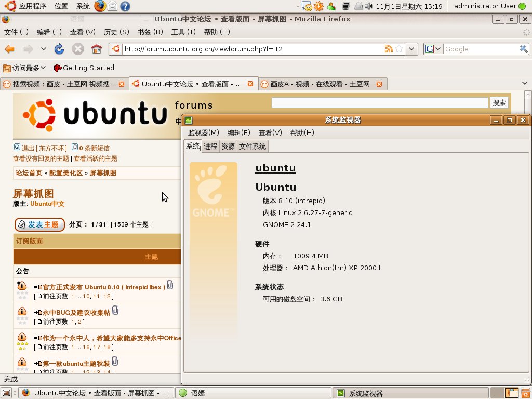Click 查看活跃的主题 link
This screenshot has width=532, height=399.
click(x=96, y=158)
